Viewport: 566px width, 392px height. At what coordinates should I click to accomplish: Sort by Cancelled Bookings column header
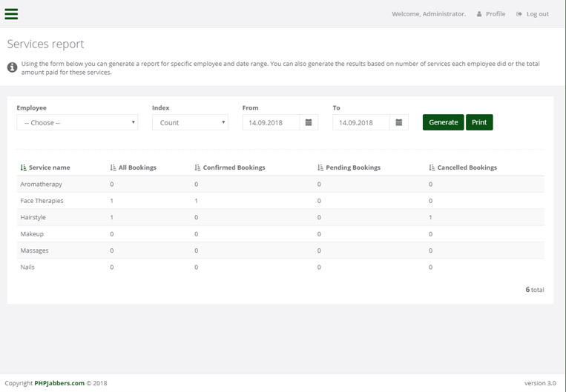(467, 167)
